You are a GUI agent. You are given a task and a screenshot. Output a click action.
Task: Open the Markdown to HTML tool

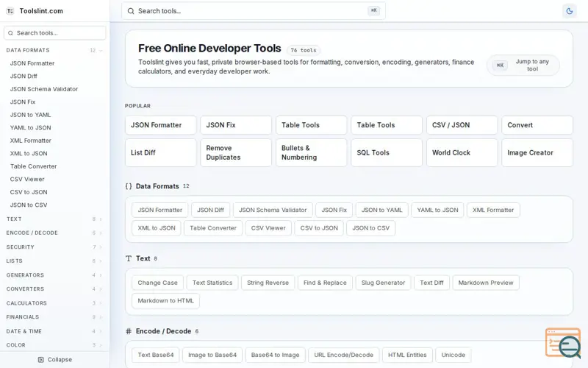click(x=166, y=301)
